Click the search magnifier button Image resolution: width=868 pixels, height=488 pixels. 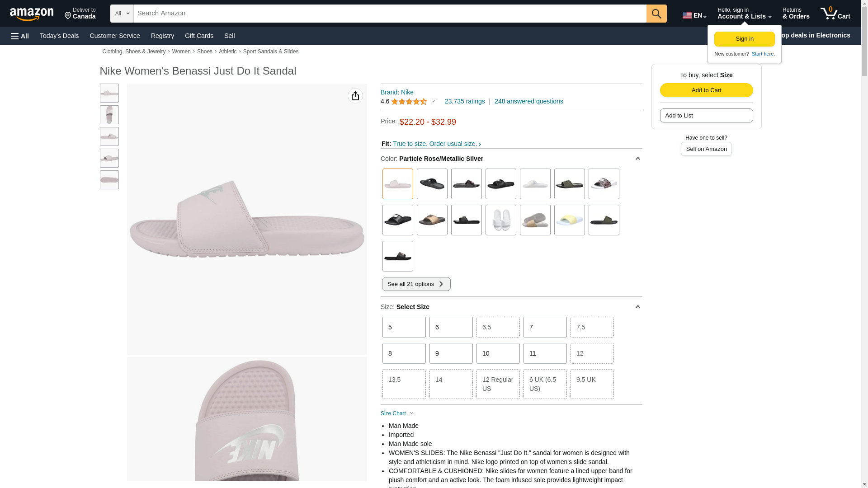pyautogui.click(x=656, y=14)
